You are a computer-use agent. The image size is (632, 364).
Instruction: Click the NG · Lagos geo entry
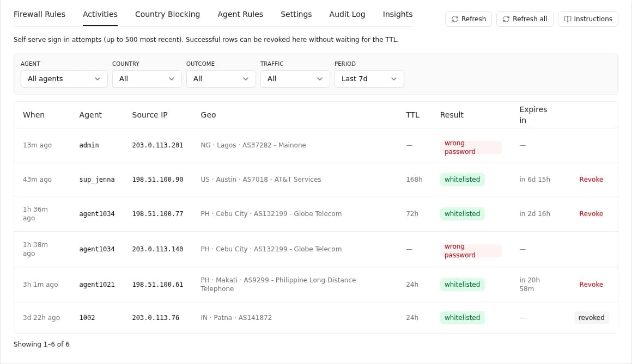click(x=253, y=145)
